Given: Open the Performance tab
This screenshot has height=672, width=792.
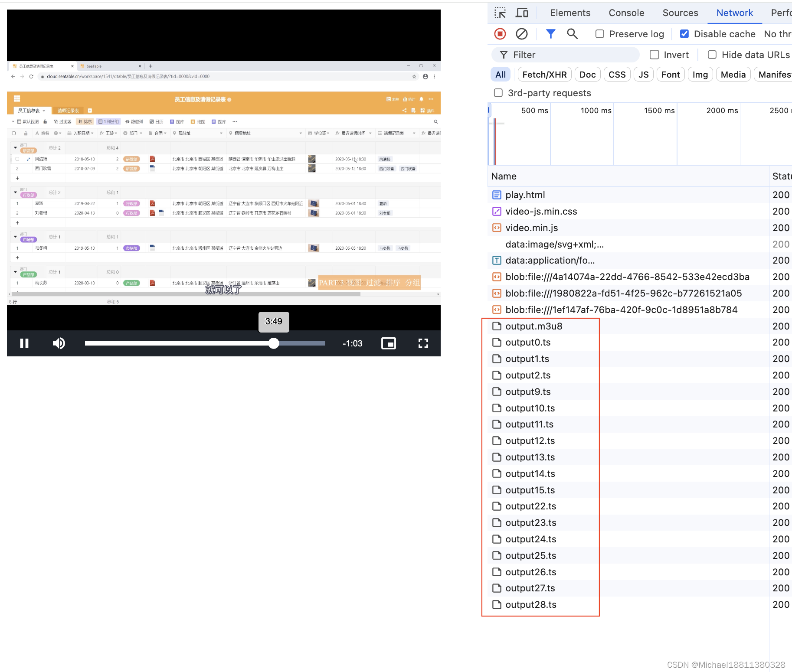Looking at the screenshot, I should (782, 13).
